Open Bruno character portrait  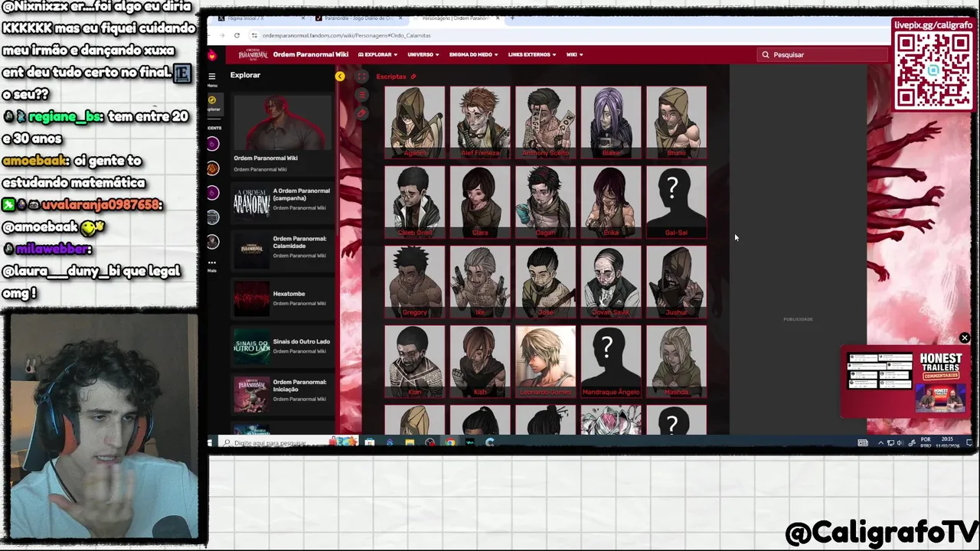click(x=676, y=122)
